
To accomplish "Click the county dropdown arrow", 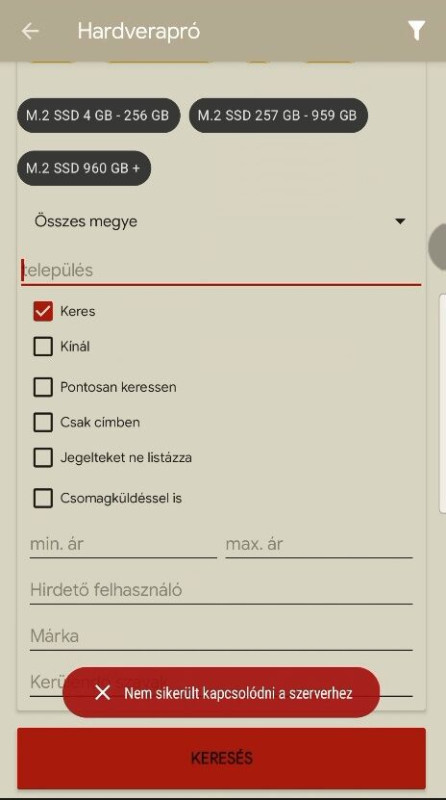I will pyautogui.click(x=400, y=221).
